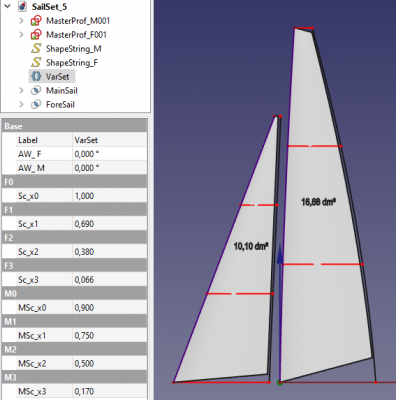Screen dimensions: 396x400
Task: Expand the ForeSail tree node
Action: [x=21, y=104]
